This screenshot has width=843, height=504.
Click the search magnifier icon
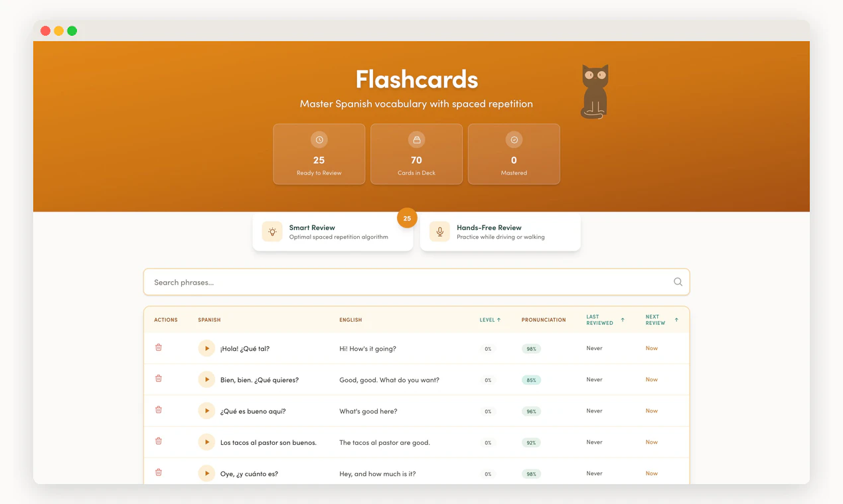click(x=678, y=282)
